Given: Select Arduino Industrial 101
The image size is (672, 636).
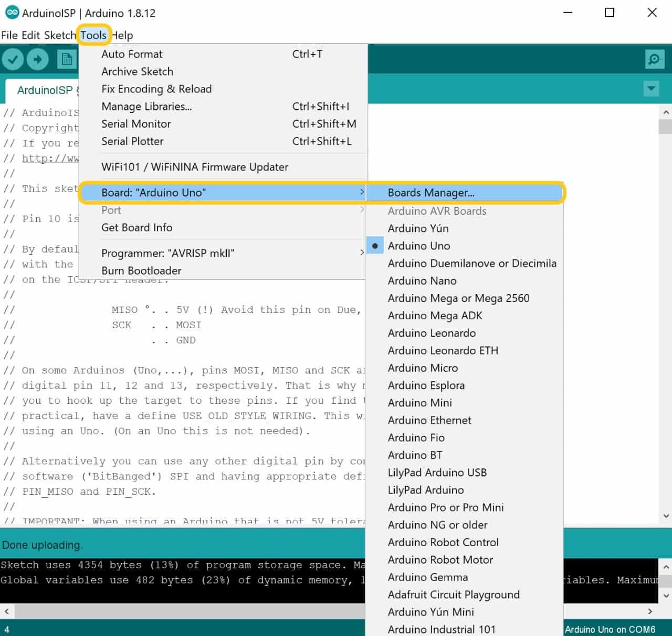Looking at the screenshot, I should pos(465,629).
